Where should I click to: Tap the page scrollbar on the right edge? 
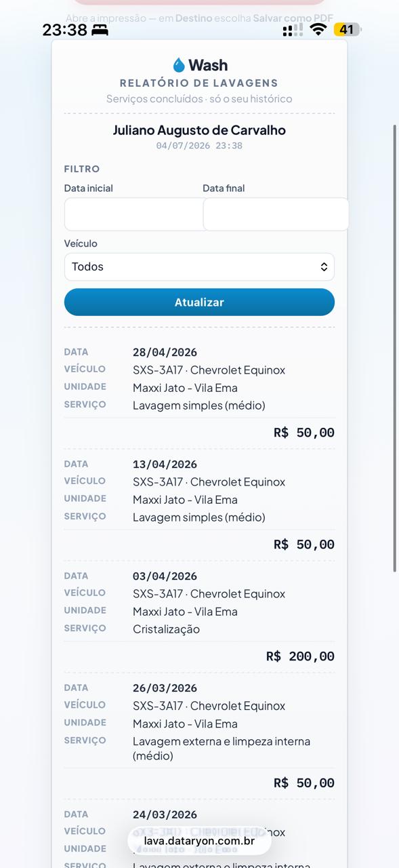point(395,349)
